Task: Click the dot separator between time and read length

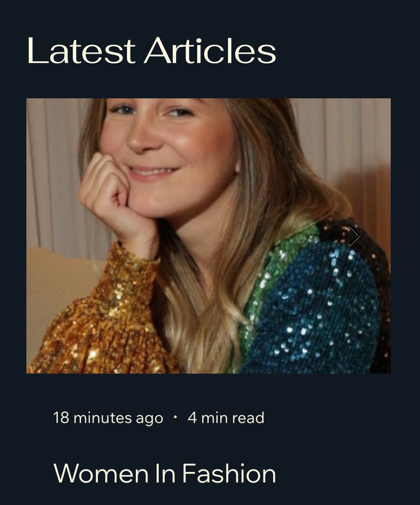Action: click(175, 417)
